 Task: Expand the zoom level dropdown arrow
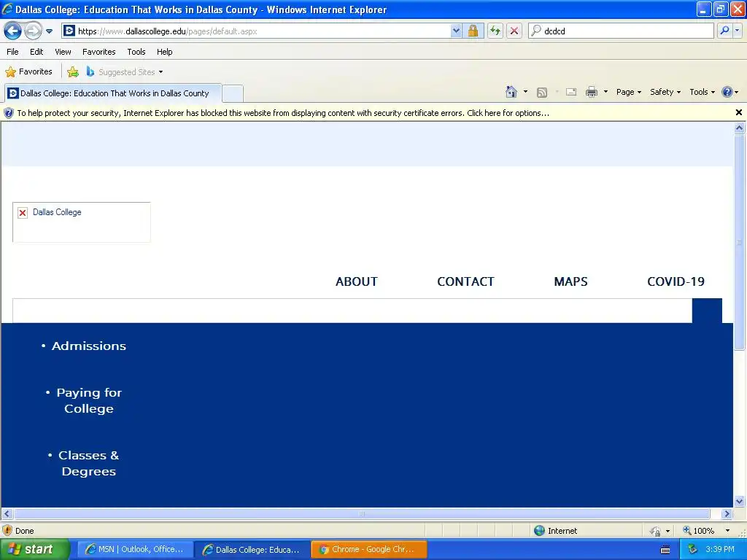[x=727, y=531]
